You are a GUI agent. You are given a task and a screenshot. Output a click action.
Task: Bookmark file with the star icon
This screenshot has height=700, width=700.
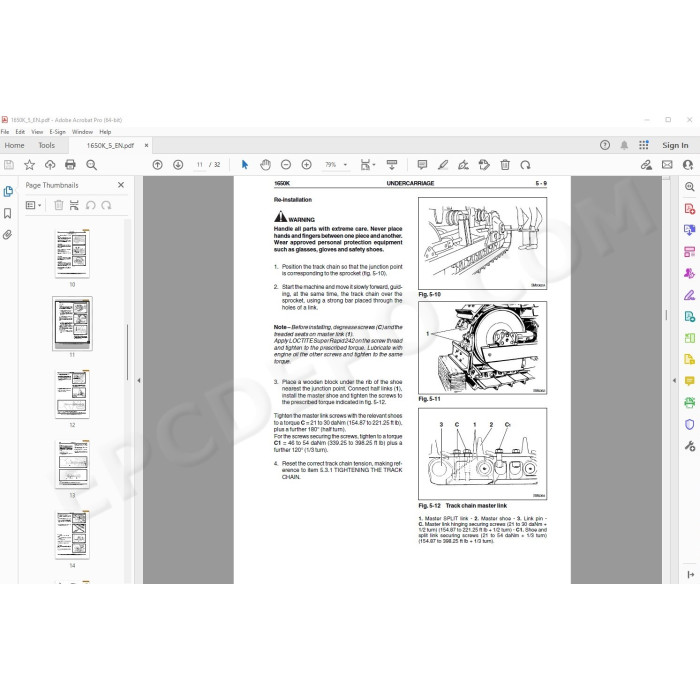coord(29,165)
